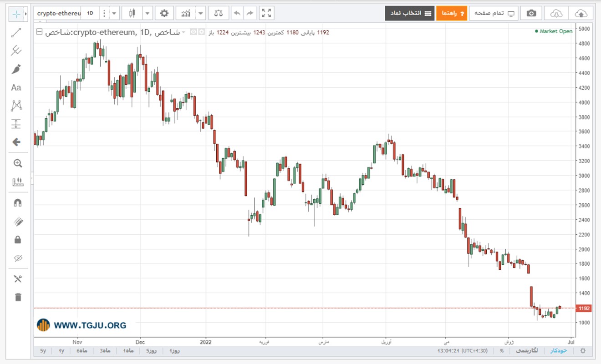Toggle stay in drawing mode pencil
601x364 pixels.
(18, 222)
